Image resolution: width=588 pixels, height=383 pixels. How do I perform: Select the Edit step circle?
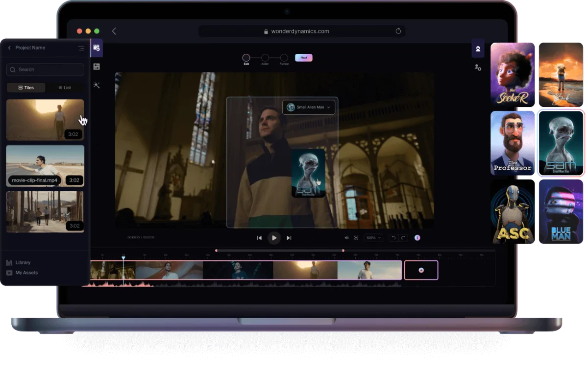pyautogui.click(x=246, y=58)
